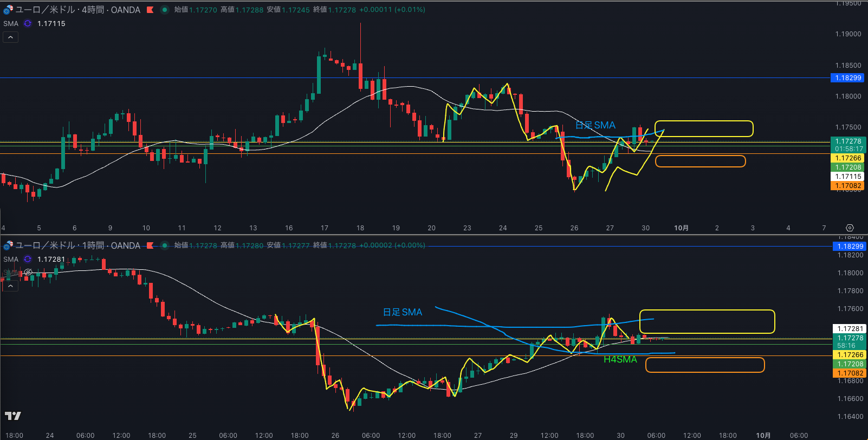868x440 pixels.
Task: Click the green market status dot on 4-hour chart
Action: pyautogui.click(x=164, y=10)
